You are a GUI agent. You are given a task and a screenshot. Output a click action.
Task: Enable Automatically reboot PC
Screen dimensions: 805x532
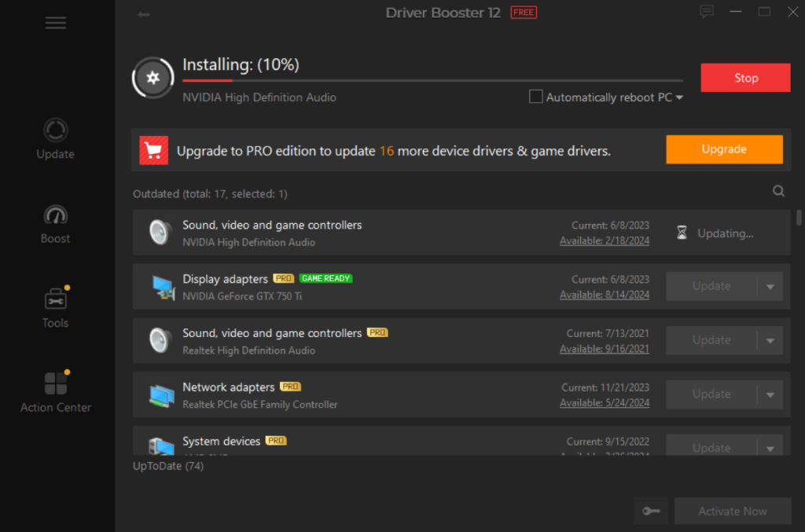point(535,97)
